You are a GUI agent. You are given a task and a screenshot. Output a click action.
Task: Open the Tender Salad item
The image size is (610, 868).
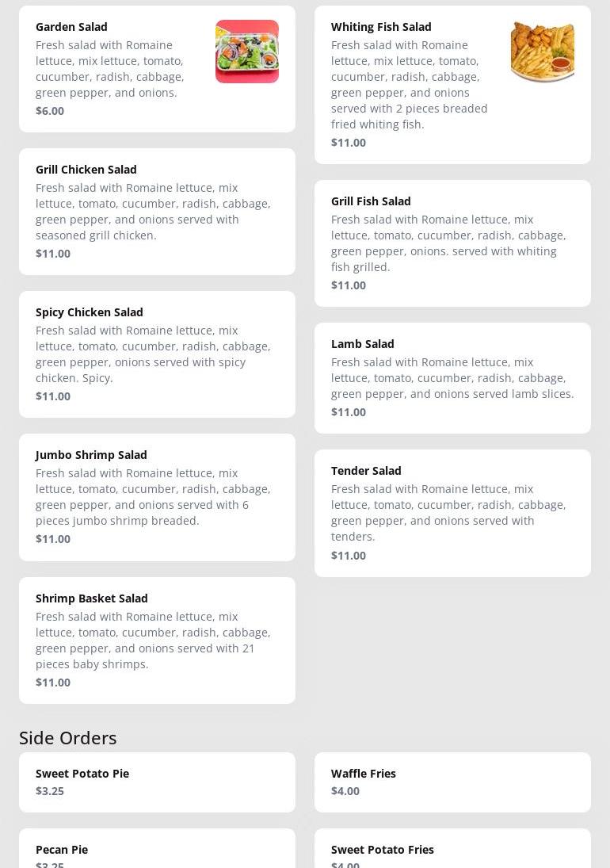click(x=452, y=512)
